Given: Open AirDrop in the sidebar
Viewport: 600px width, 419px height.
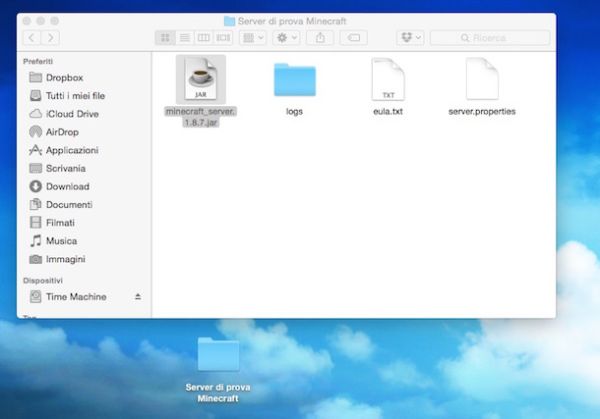Looking at the screenshot, I should [84, 132].
